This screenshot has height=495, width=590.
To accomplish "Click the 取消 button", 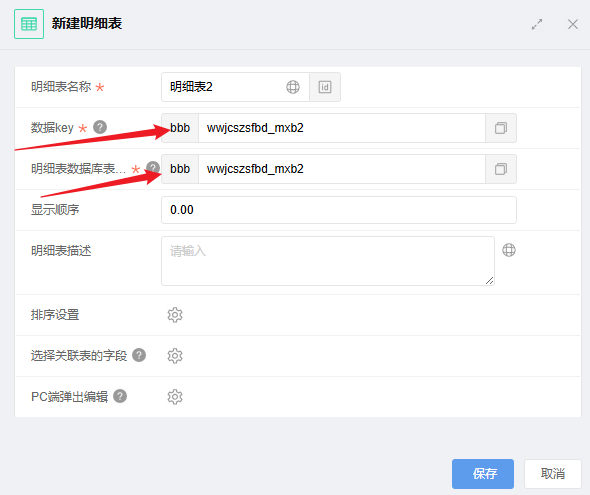I will (553, 474).
